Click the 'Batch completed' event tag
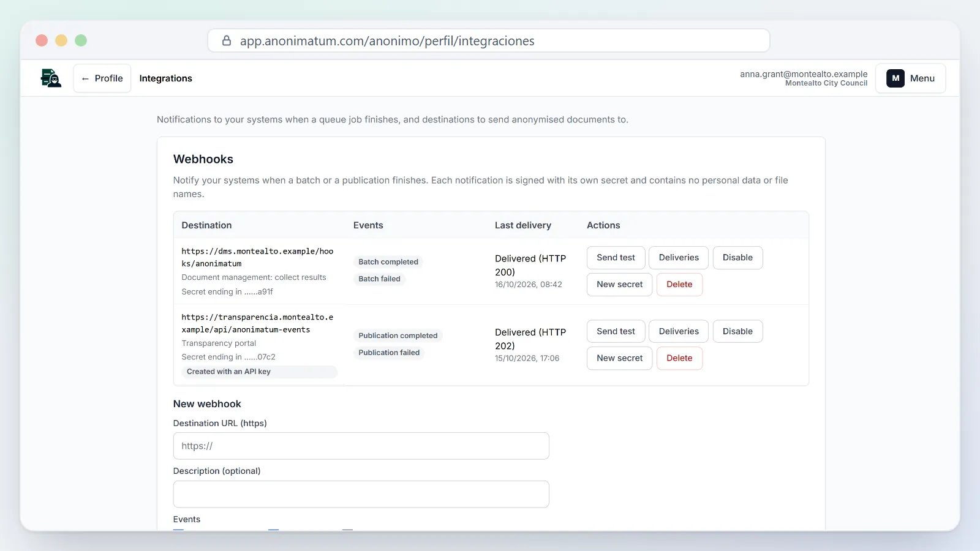 (x=388, y=262)
